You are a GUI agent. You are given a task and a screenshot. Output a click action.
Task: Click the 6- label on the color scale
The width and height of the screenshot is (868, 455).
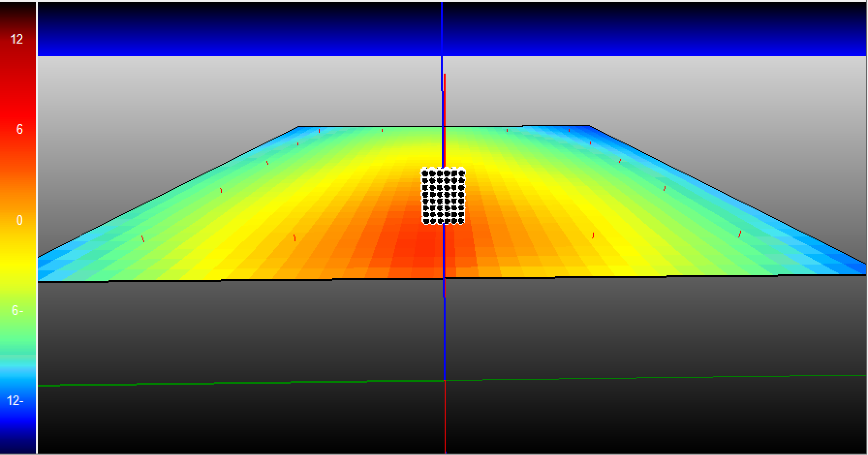click(x=16, y=309)
